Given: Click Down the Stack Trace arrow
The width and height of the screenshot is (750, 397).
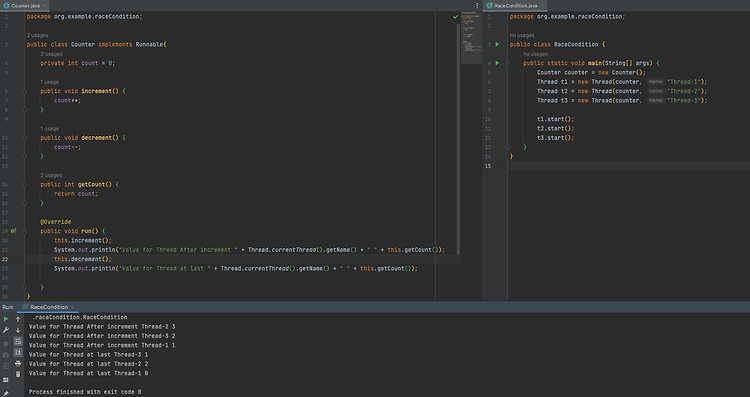Looking at the screenshot, I should [18, 330].
